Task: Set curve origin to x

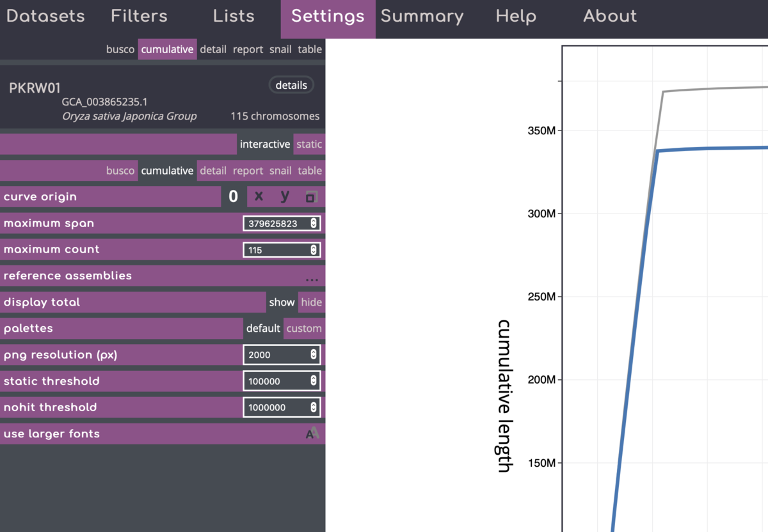Action: point(259,197)
